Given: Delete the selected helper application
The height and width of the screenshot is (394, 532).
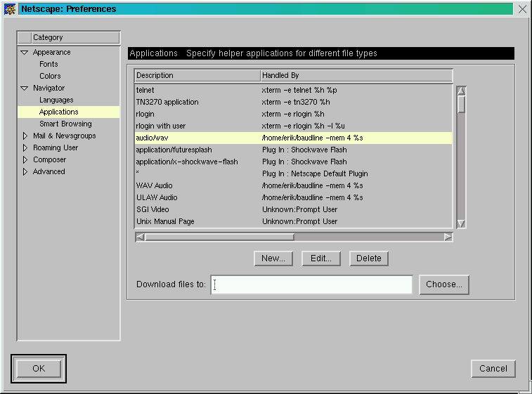Looking at the screenshot, I should 368,258.
